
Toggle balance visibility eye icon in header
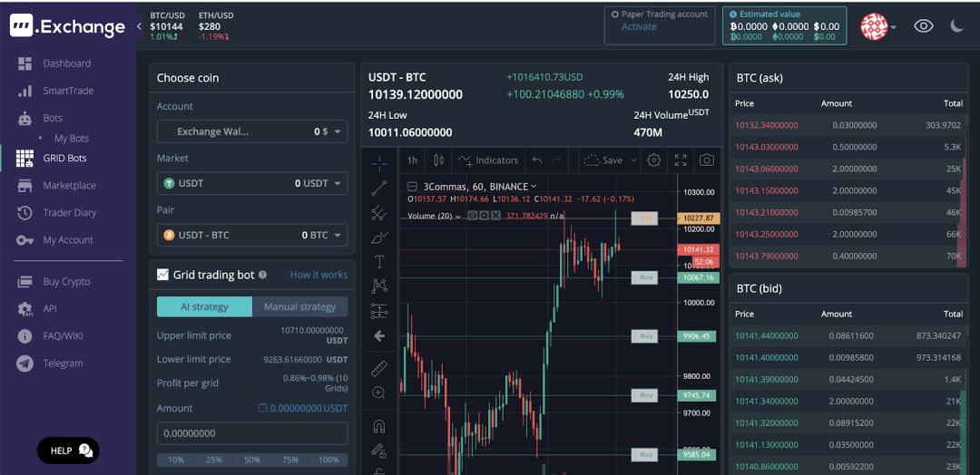(924, 25)
